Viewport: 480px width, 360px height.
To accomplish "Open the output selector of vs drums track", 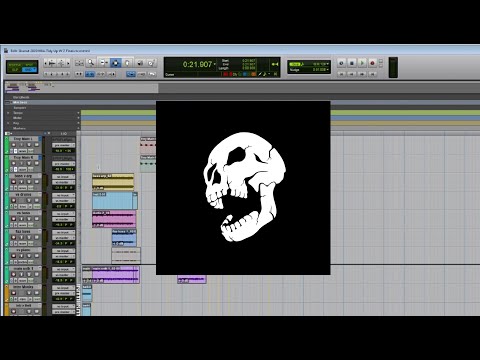I will [63, 201].
